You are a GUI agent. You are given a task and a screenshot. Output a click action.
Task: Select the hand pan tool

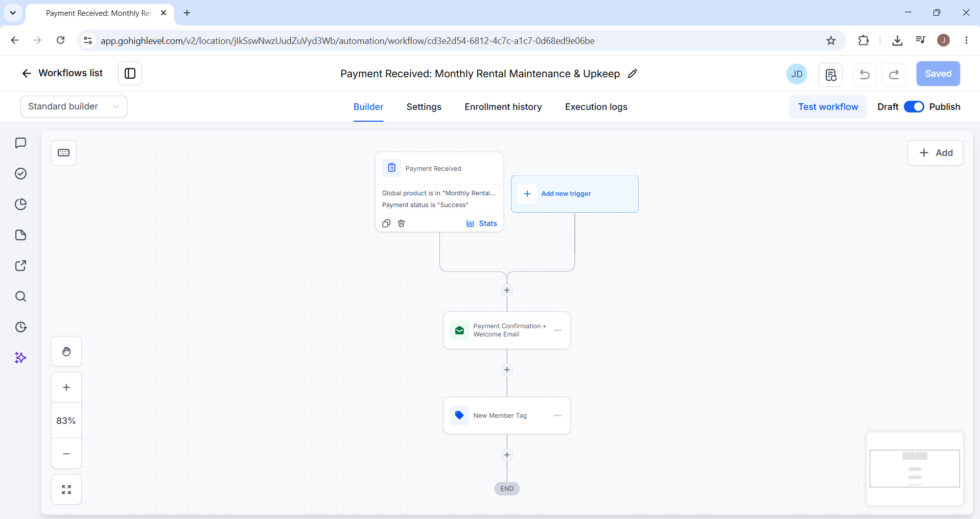pyautogui.click(x=66, y=351)
